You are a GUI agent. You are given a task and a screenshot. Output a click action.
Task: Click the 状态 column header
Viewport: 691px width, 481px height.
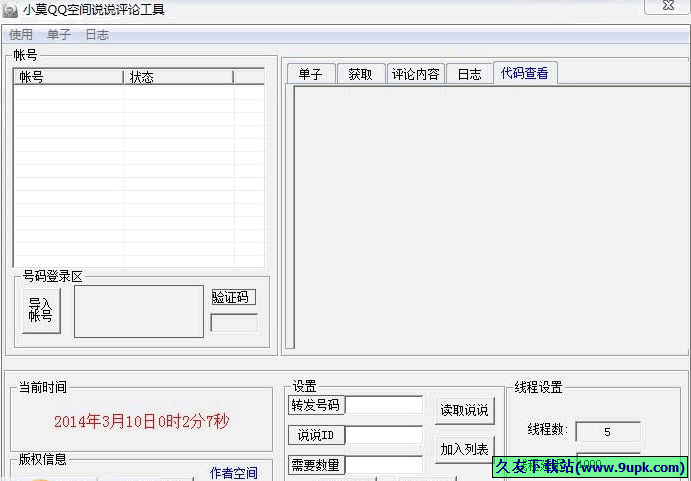point(178,77)
